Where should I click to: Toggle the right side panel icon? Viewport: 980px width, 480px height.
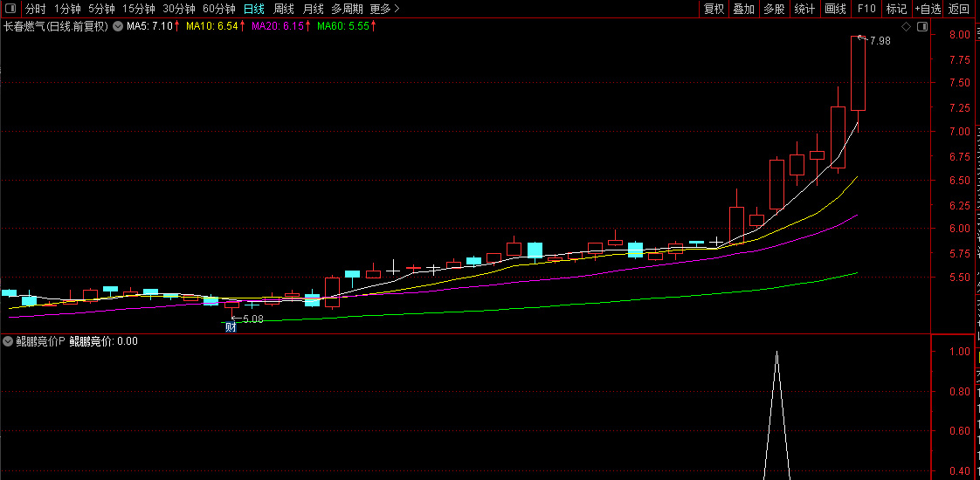pos(921,27)
